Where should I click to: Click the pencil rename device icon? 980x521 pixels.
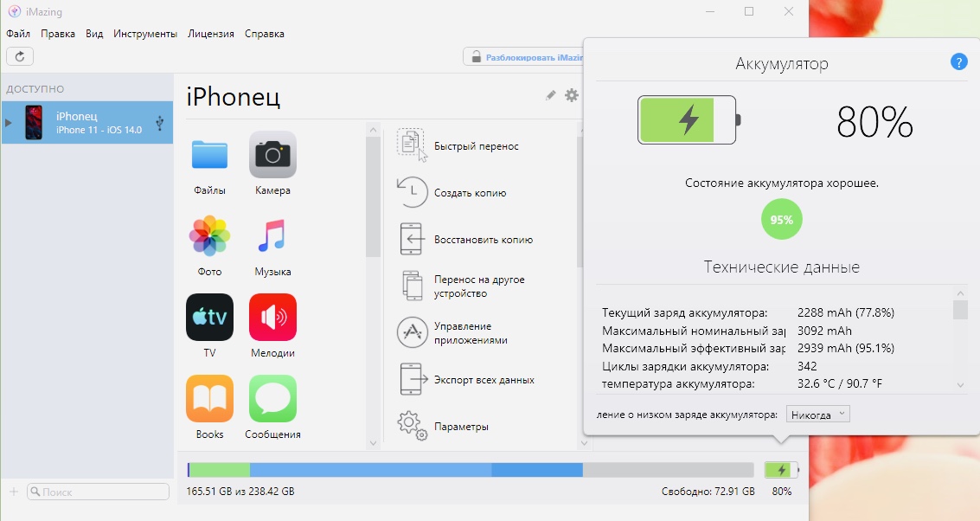(550, 95)
